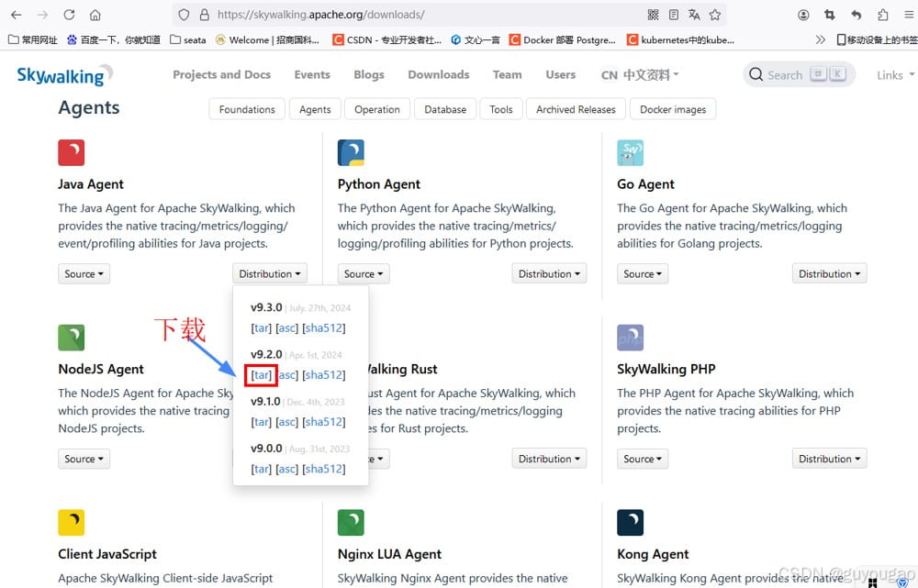918x588 pixels.
Task: Collapse Java Agent Distribution dropdown
Action: [269, 273]
